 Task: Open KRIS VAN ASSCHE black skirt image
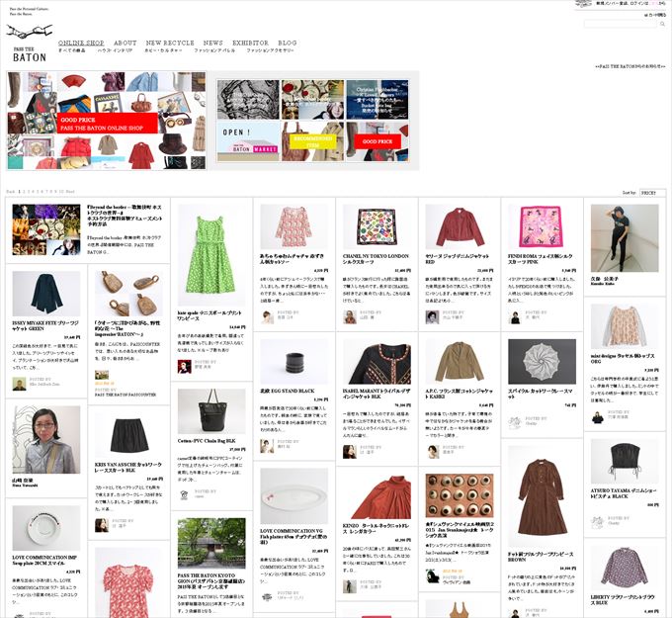click(128, 435)
